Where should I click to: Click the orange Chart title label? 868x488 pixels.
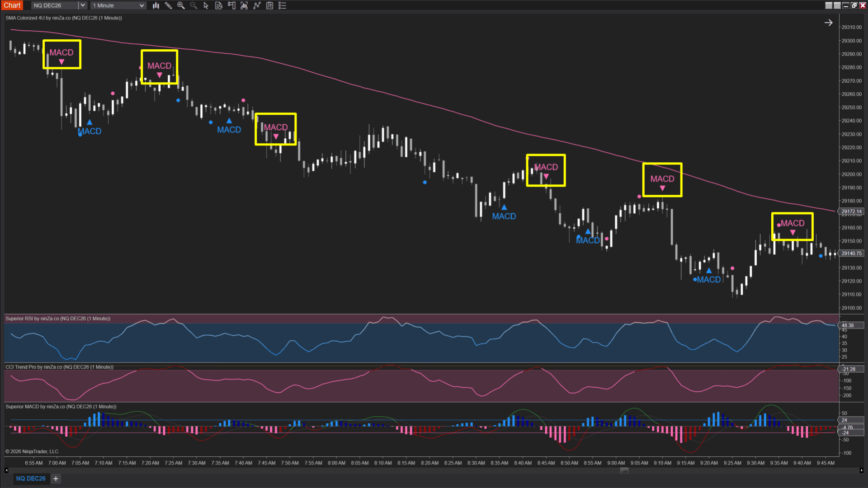pos(12,5)
